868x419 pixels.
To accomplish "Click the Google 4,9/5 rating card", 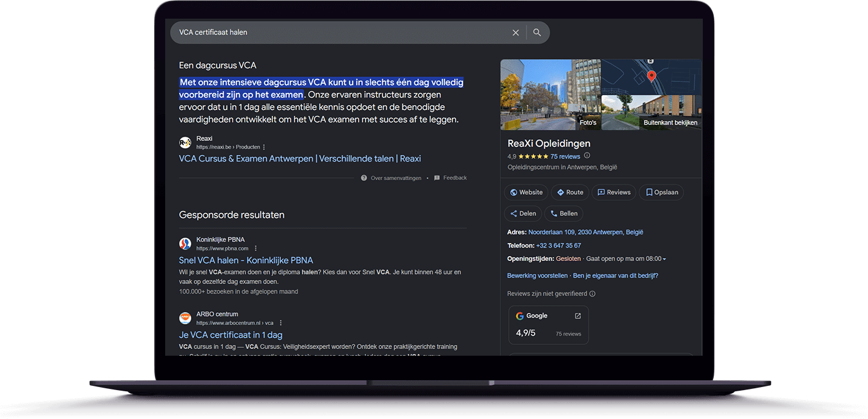I will [549, 325].
